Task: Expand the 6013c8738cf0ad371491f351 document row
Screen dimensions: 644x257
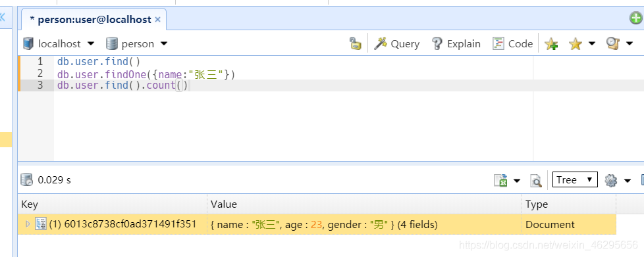Action: tap(28, 224)
